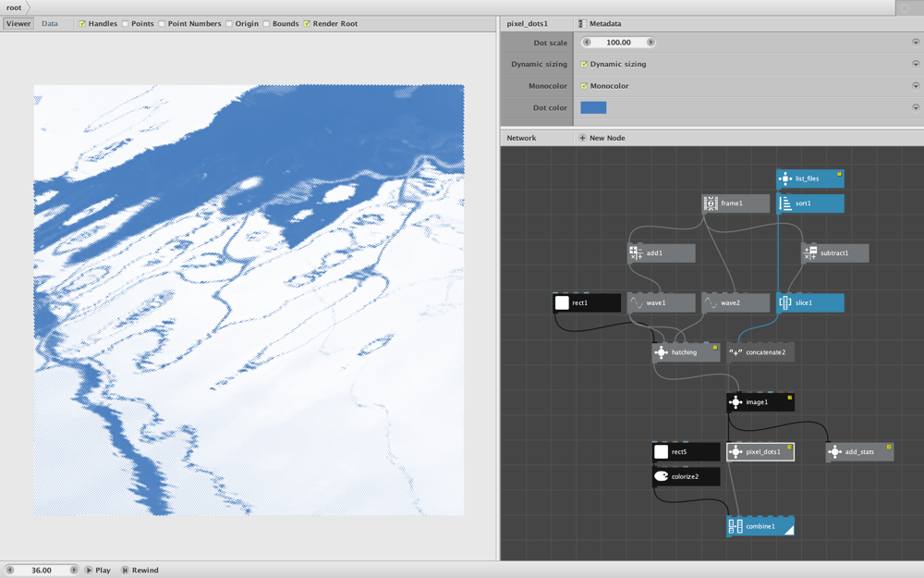The image size is (924, 578).
Task: Click the Play label
Action: [103, 570]
